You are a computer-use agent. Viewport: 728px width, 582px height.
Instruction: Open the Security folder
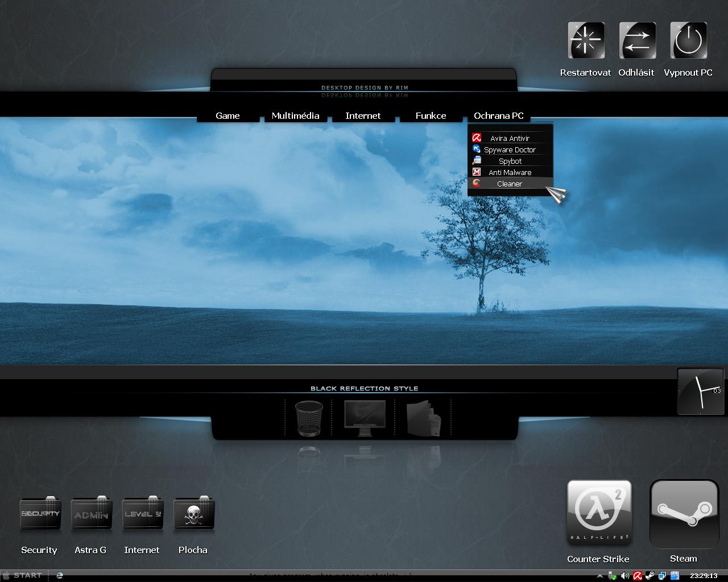[40, 514]
